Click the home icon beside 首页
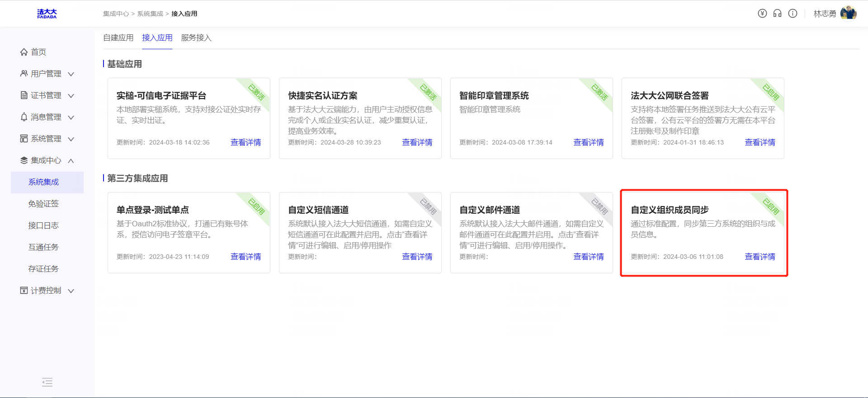The width and height of the screenshot is (868, 398). click(x=24, y=52)
